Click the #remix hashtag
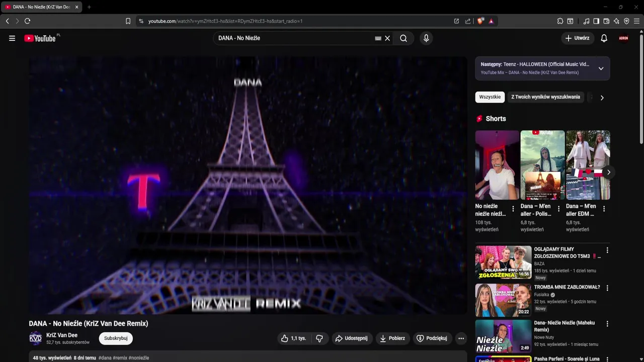644x362 pixels. [120, 358]
